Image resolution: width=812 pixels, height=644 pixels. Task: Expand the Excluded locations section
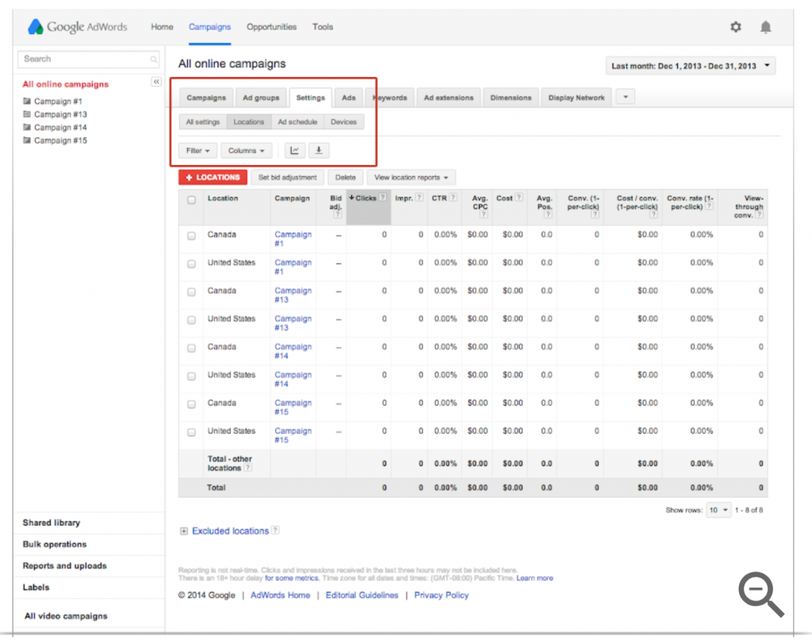click(184, 531)
